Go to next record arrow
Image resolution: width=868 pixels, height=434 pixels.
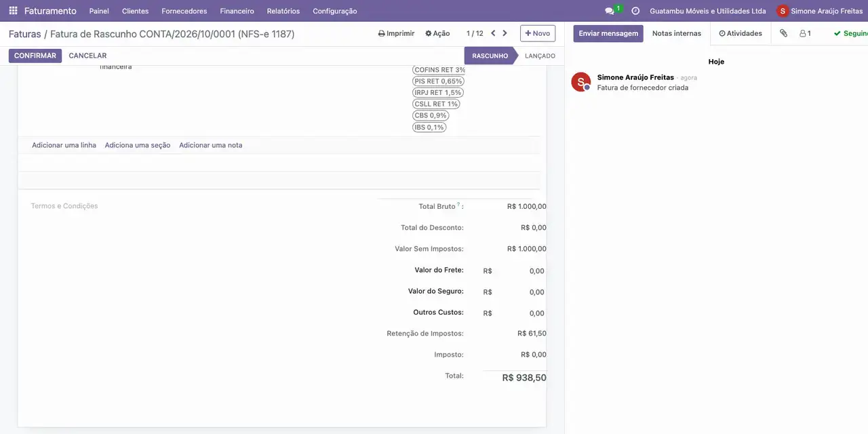(505, 33)
